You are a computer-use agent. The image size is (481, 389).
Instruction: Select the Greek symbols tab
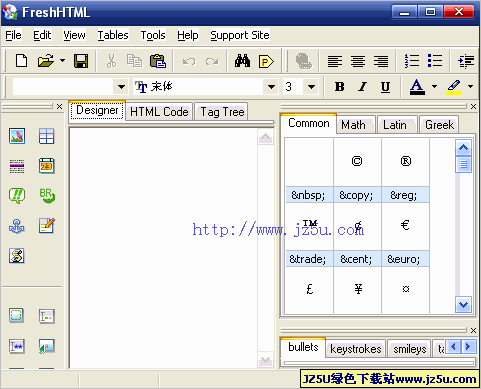coord(439,125)
